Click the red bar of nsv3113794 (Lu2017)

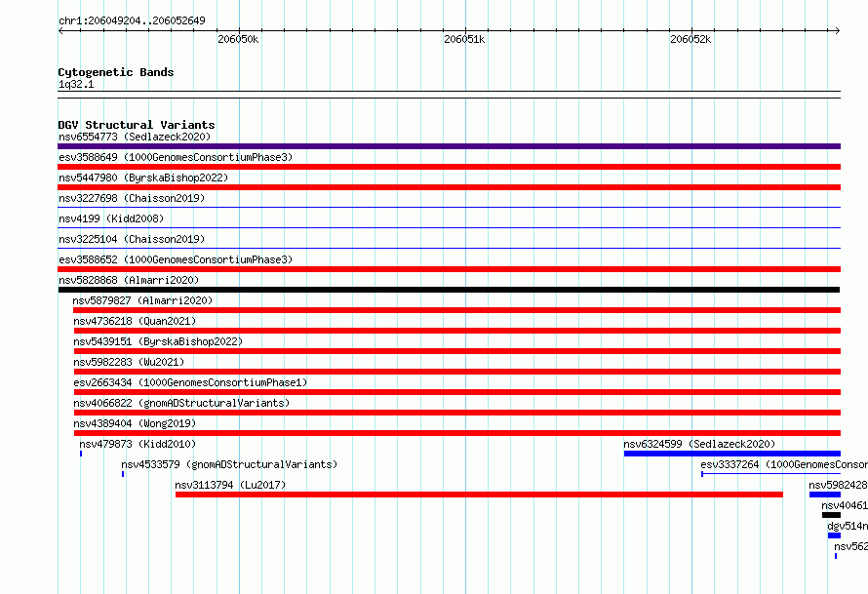pos(479,495)
